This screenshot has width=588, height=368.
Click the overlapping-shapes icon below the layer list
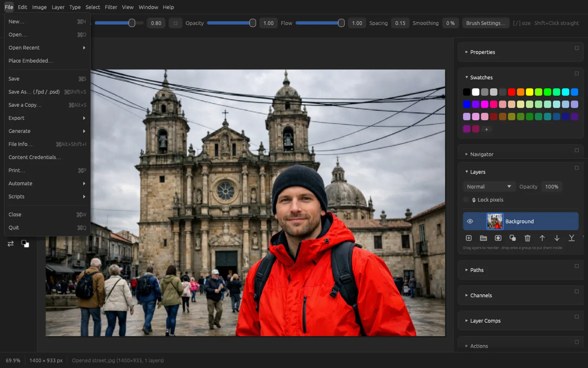[513, 238]
